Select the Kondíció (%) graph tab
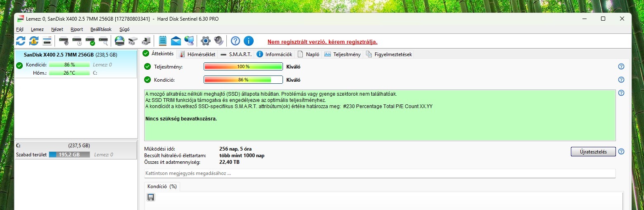Screen dimensions: 644x210 162,186
